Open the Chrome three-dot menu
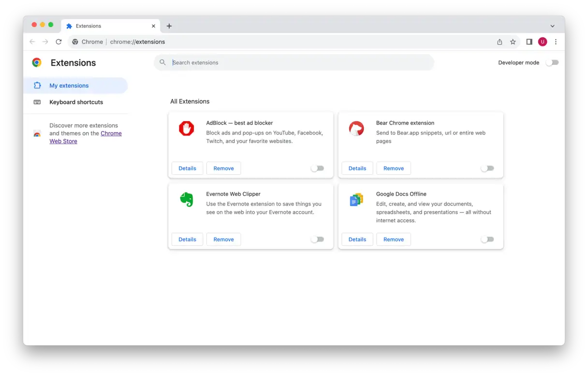Image resolution: width=588 pixels, height=376 pixels. (x=556, y=42)
